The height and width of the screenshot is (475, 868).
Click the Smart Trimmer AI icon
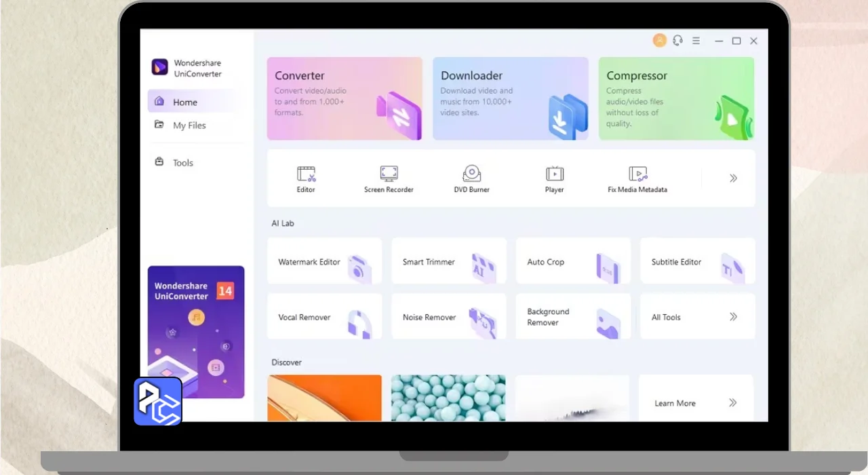click(x=484, y=269)
